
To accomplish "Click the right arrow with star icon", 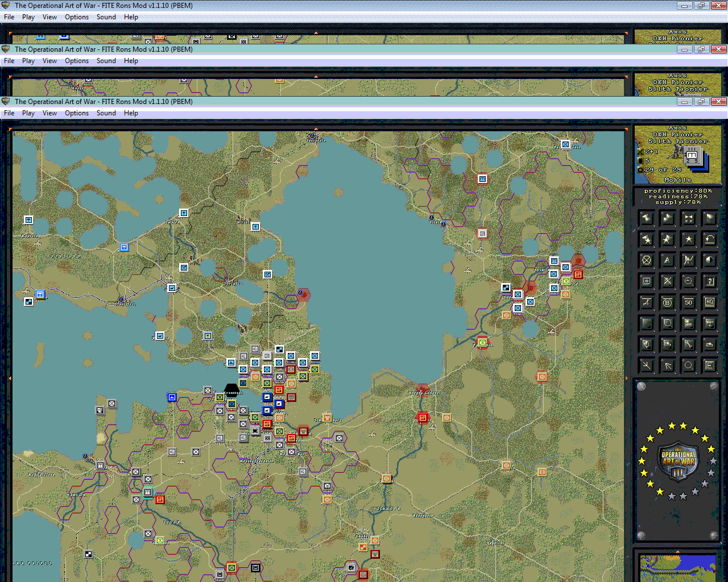I will click(667, 239).
